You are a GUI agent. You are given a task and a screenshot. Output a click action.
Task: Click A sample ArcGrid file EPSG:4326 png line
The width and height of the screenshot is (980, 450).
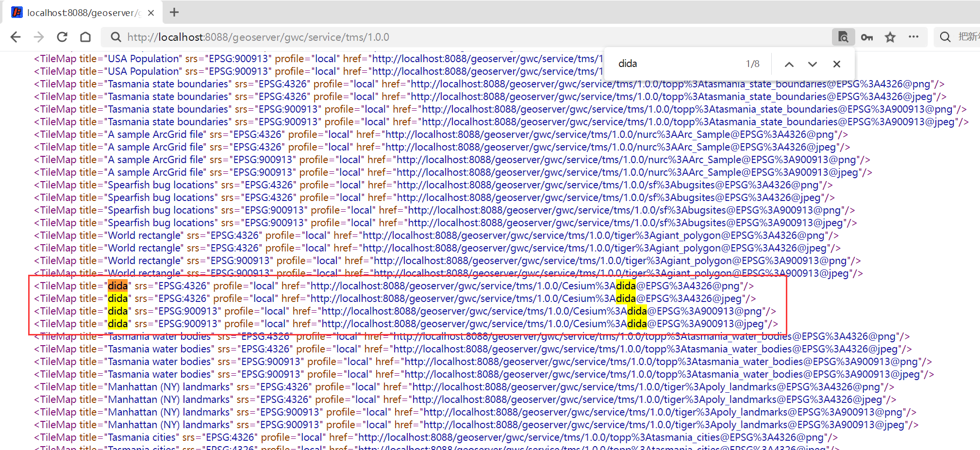pos(441,134)
